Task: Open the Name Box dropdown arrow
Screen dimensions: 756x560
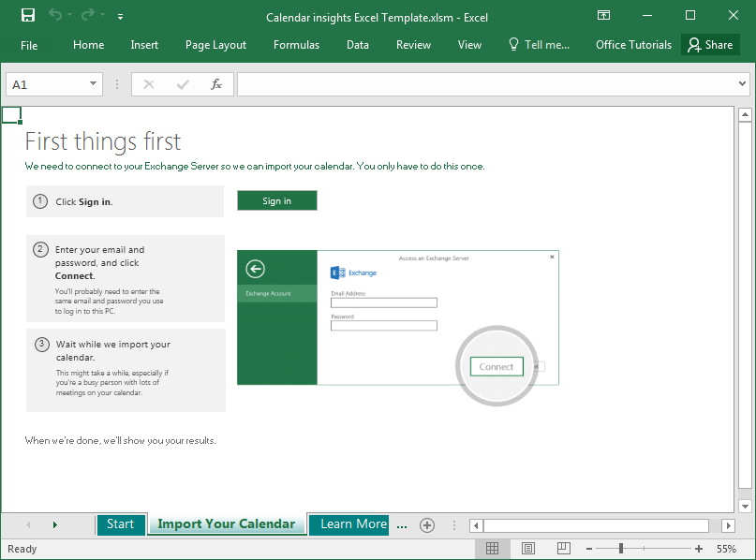Action: (93, 84)
